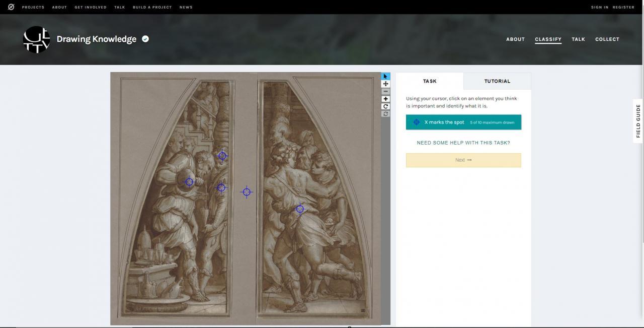Open the project Collect tab
This screenshot has width=644, height=328.
(607, 39)
